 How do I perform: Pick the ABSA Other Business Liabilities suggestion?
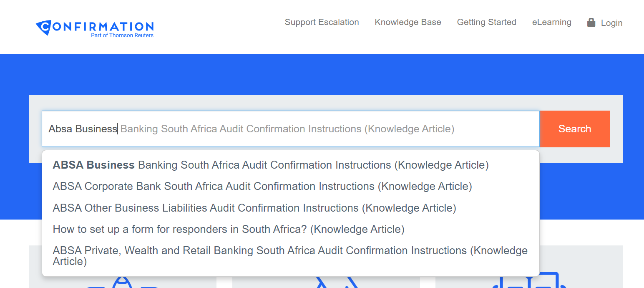coord(254,208)
